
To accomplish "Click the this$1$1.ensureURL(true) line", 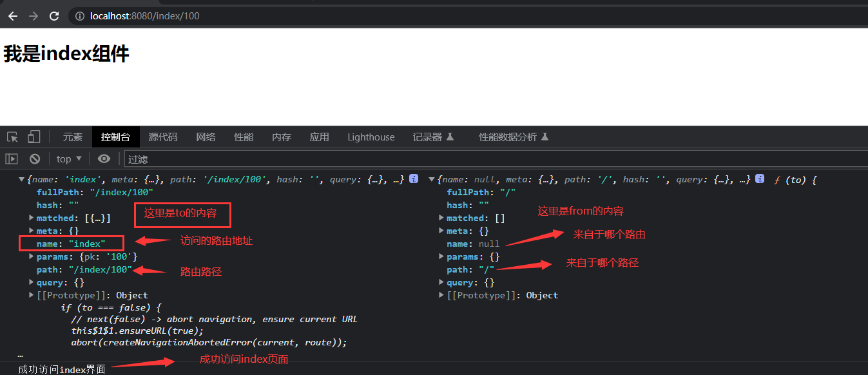I will pyautogui.click(x=137, y=331).
